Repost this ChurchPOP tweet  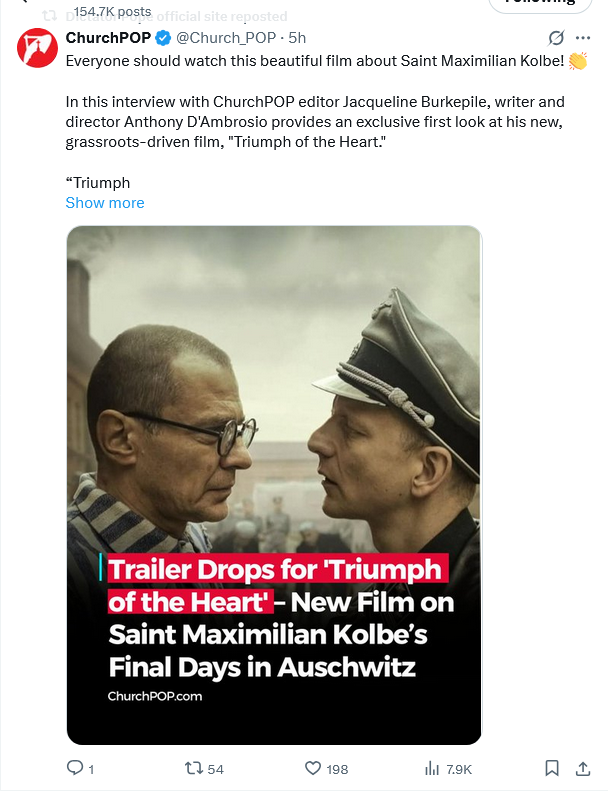pos(194,768)
